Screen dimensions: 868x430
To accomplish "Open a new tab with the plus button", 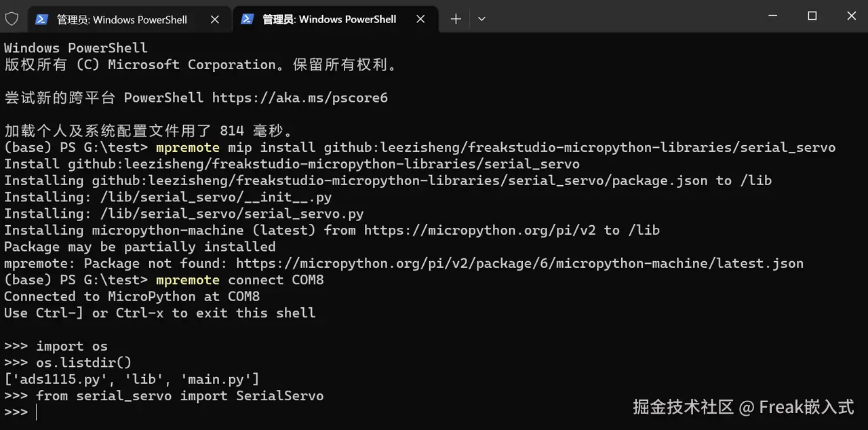I will 456,20.
